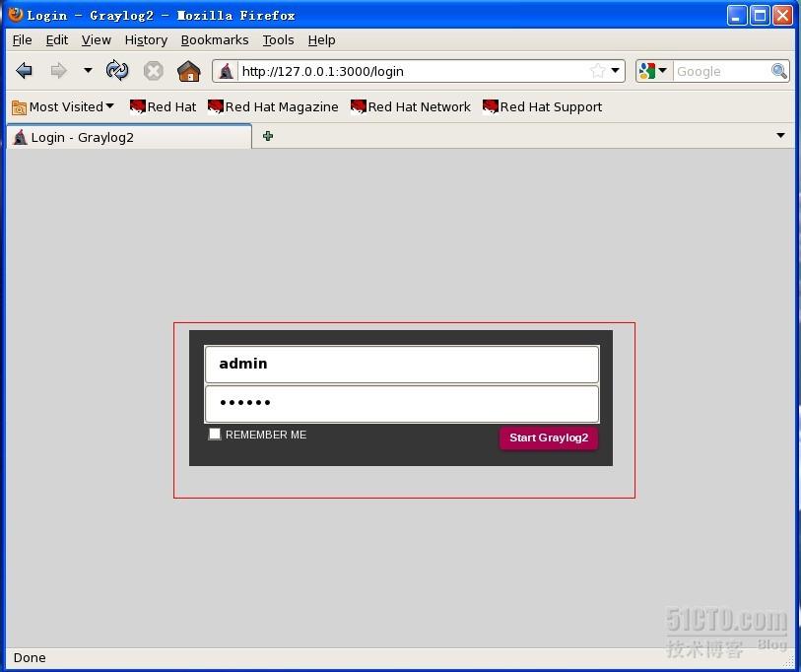Open the Edit menu
Viewport: 801px width, 672px height.
tap(57, 39)
